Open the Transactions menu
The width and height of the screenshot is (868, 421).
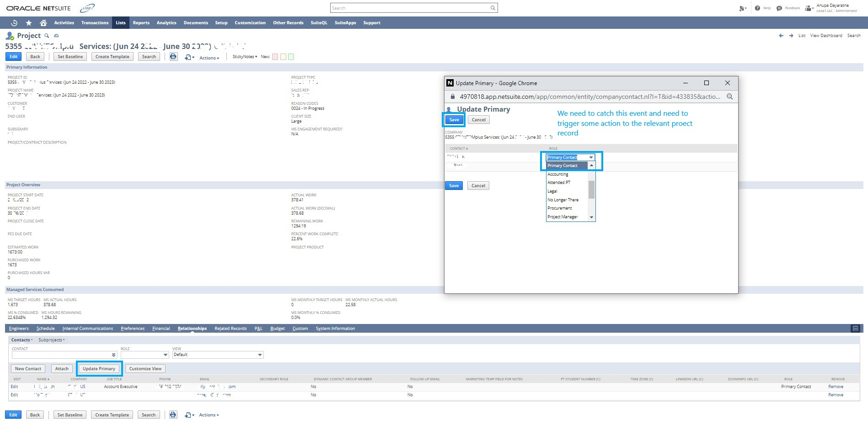pos(95,23)
